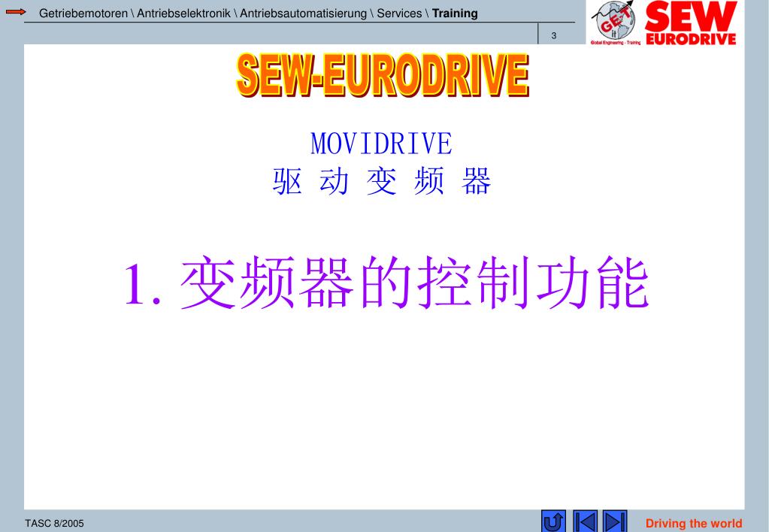Click the red arrow icon at the top left

[x=16, y=12]
